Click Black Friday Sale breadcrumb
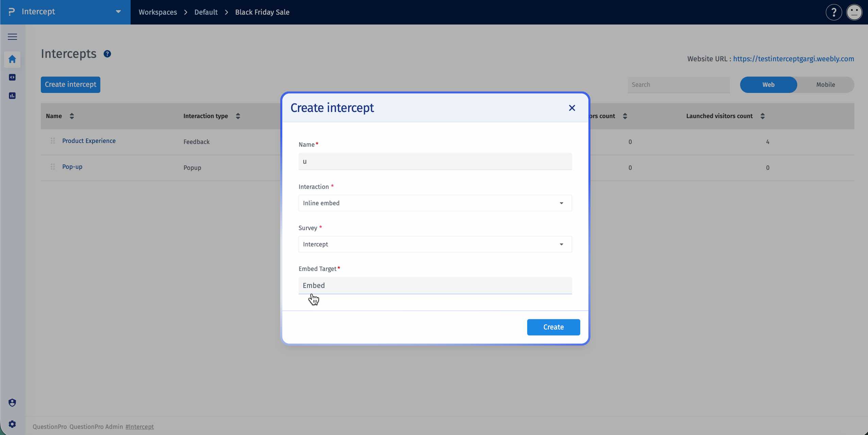 point(262,12)
